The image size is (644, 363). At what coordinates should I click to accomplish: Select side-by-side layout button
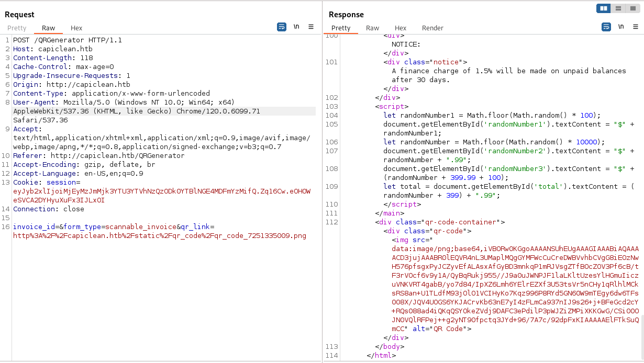coord(604,8)
